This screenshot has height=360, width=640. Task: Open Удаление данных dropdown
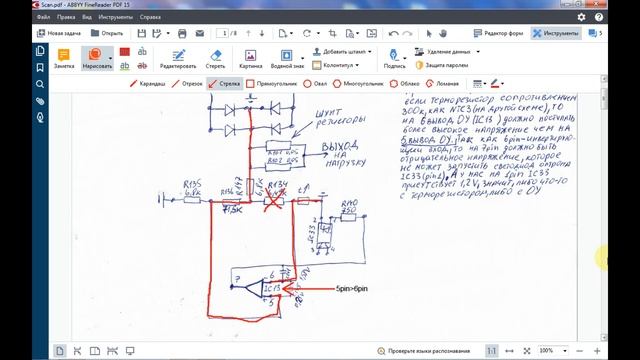(447, 52)
